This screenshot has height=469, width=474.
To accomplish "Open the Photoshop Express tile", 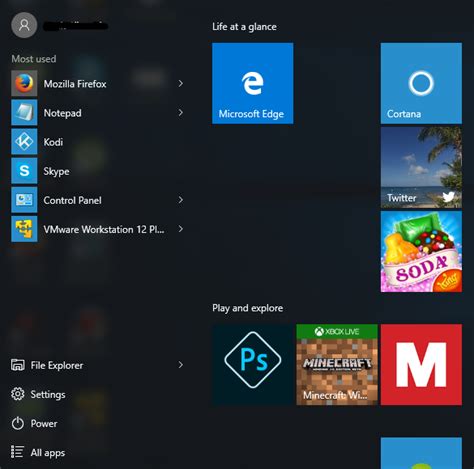I will click(x=253, y=365).
